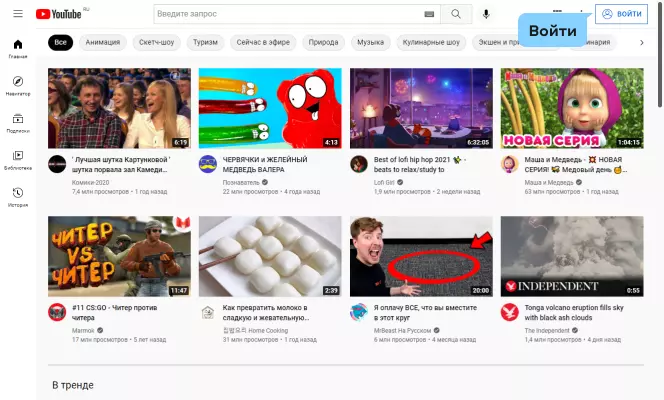Click the magnifier search button
Viewport: 664px width, 400px height.
[456, 14]
